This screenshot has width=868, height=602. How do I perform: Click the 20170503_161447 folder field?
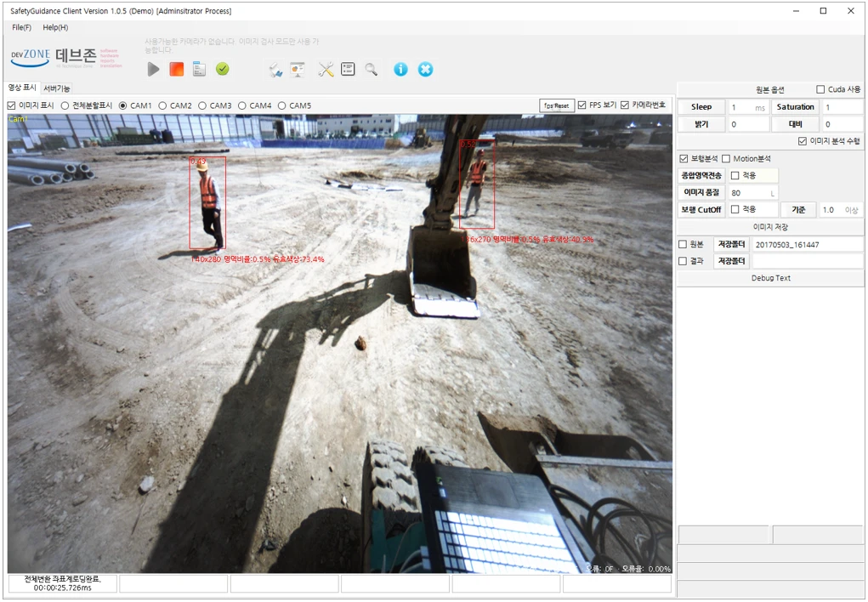click(807, 244)
